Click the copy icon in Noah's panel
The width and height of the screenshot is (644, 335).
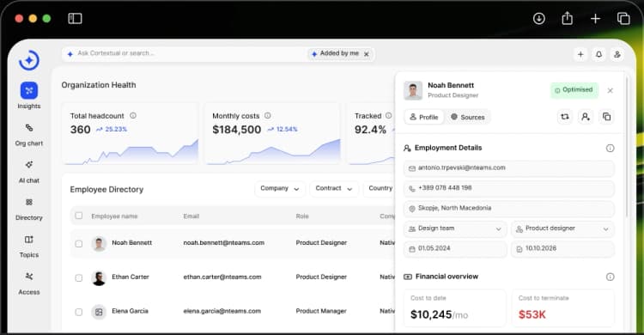point(606,117)
